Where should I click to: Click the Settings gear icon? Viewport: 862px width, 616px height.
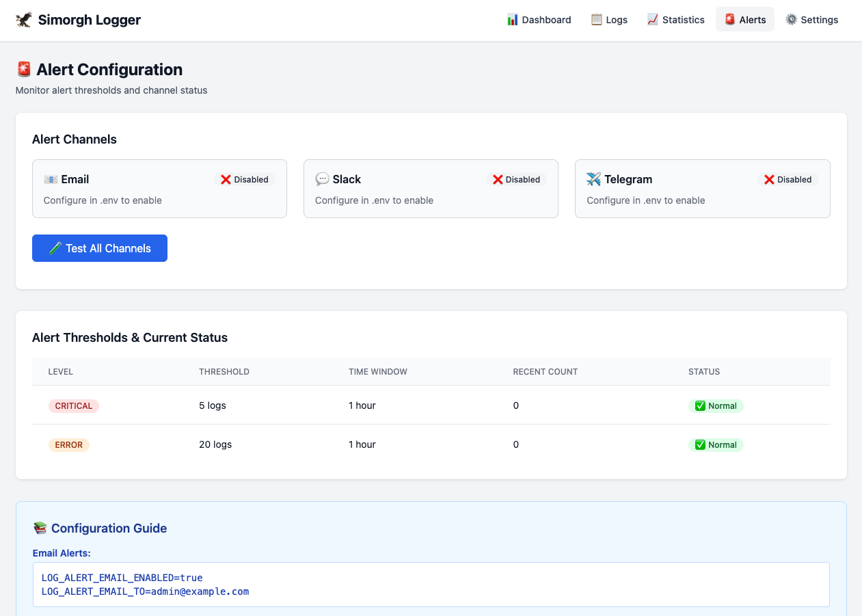792,20
